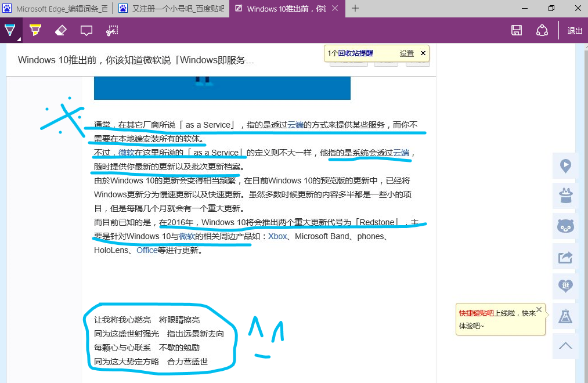Click the heart 逛 sidebar icon

[565, 286]
